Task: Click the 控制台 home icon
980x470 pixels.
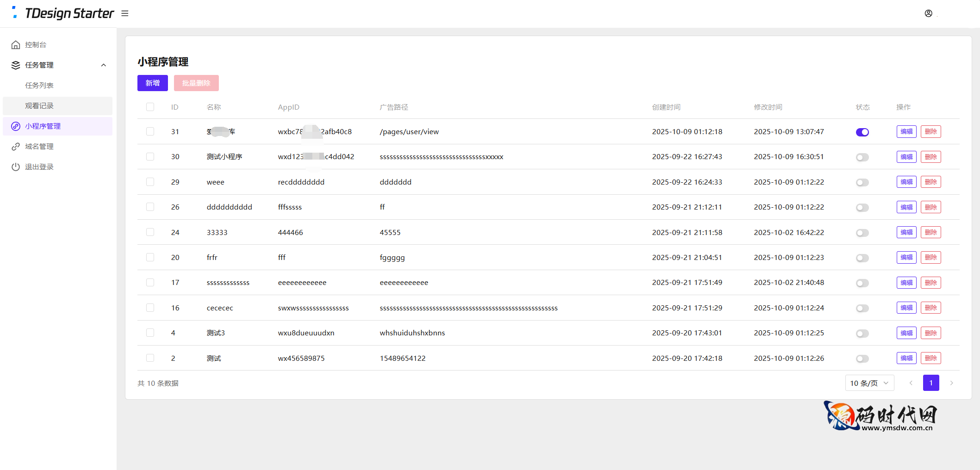Action: [x=16, y=45]
